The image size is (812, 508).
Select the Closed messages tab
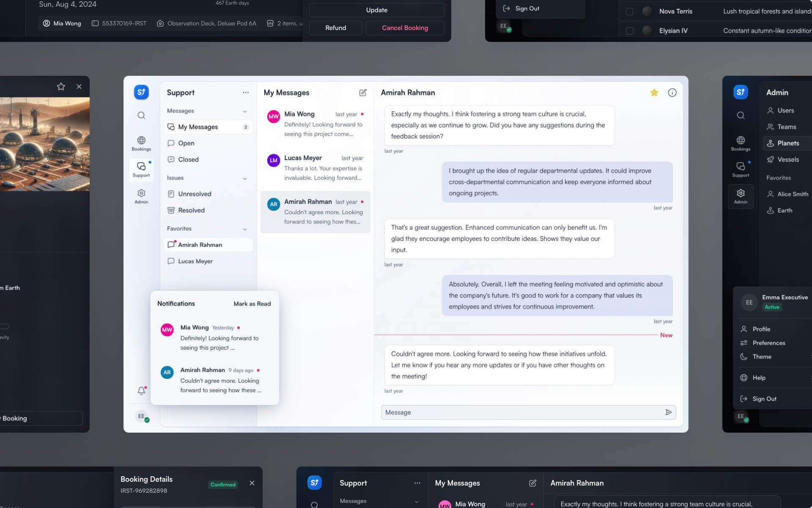click(x=188, y=160)
